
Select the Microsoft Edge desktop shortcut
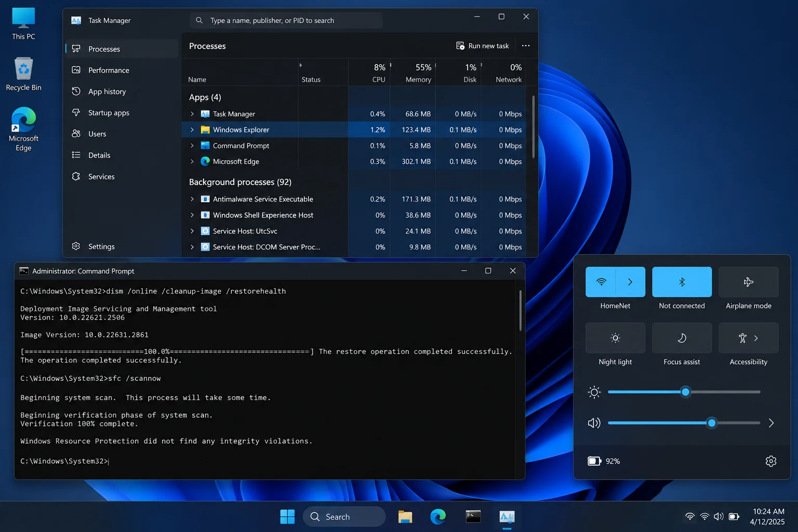coord(23,129)
